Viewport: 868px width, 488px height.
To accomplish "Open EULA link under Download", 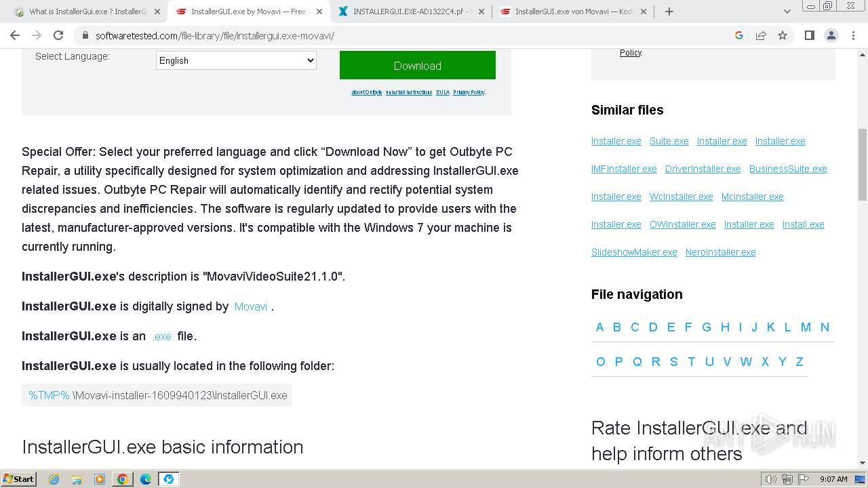I will 443,92.
